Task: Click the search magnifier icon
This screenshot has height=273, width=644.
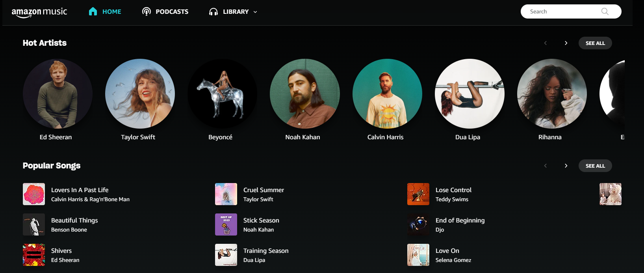Action: [605, 11]
